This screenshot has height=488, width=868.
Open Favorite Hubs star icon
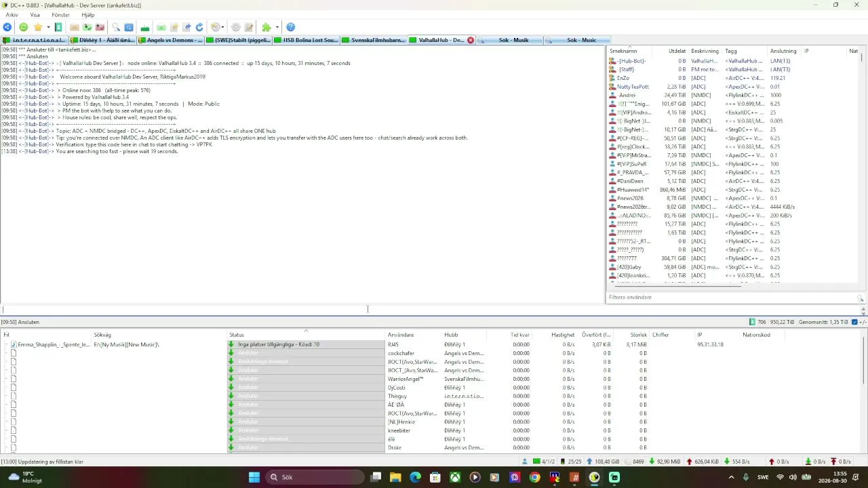(x=38, y=27)
